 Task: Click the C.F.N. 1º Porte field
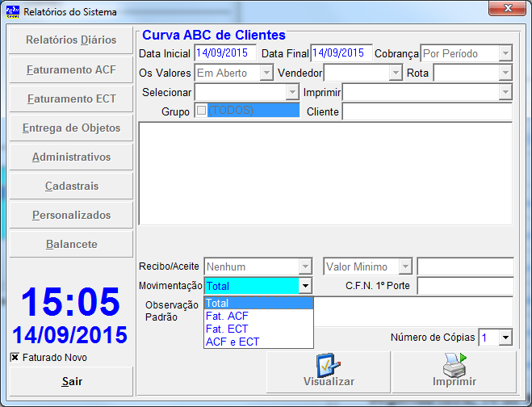pyautogui.click(x=465, y=286)
